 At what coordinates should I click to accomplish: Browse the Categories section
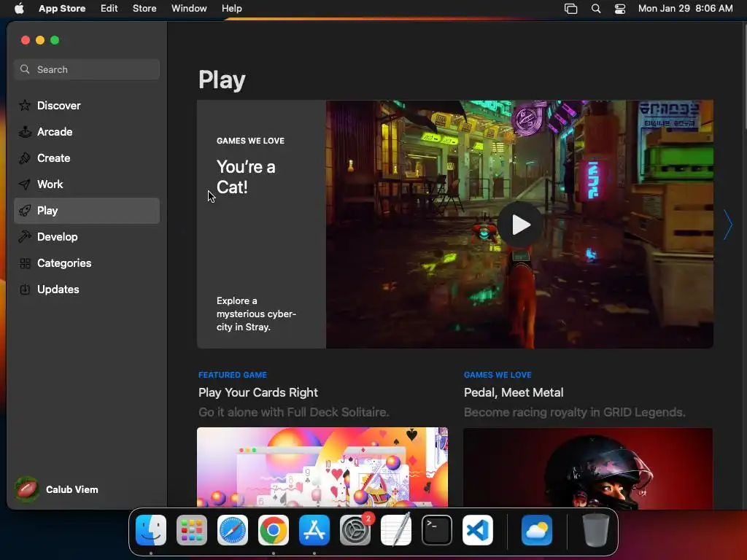click(x=87, y=262)
